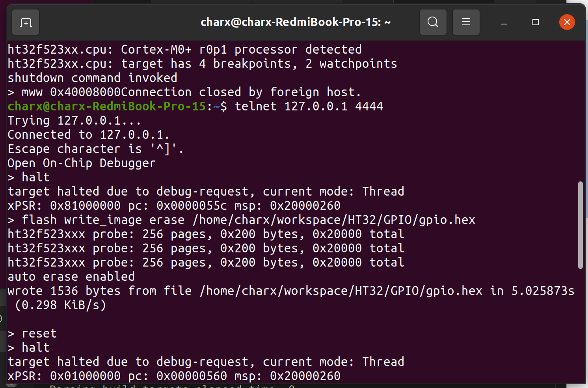Open the terminal search

coord(433,22)
